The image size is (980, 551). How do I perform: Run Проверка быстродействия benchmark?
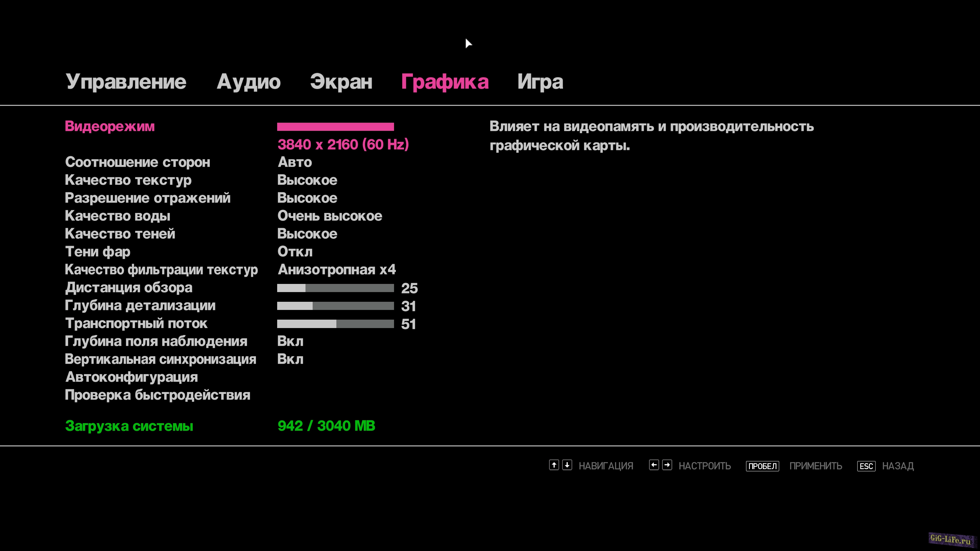(x=157, y=395)
